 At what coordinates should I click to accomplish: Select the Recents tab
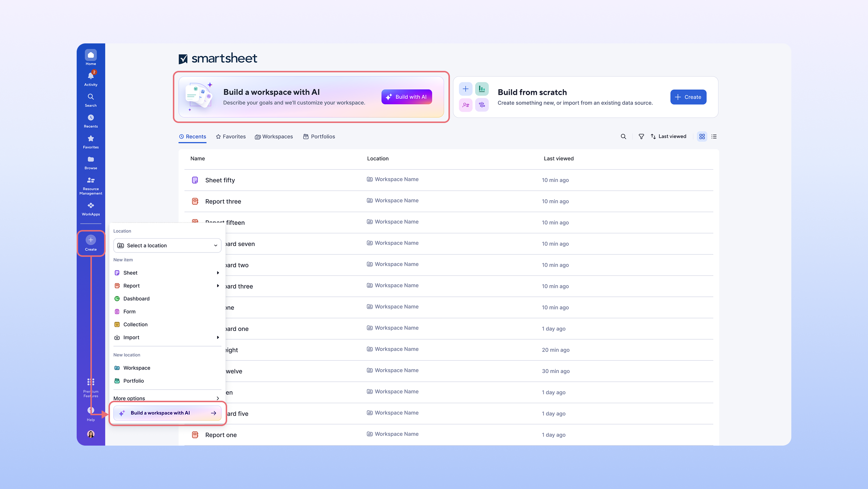(192, 137)
